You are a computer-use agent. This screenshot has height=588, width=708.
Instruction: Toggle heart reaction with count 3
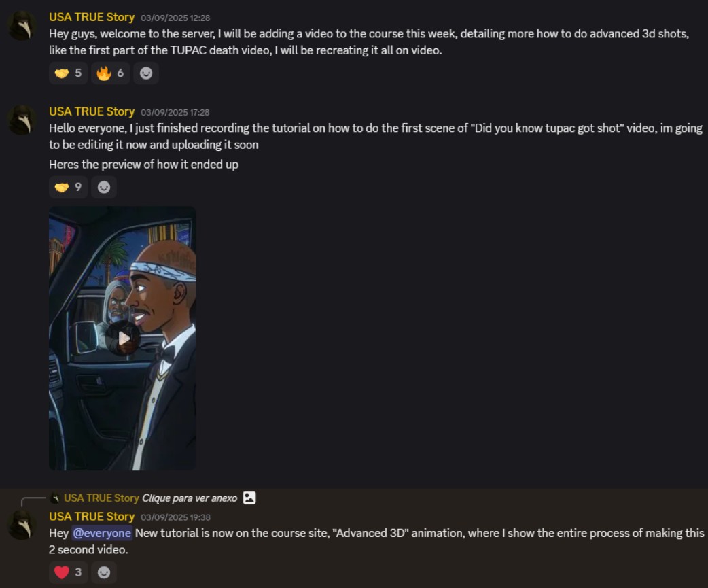click(68, 572)
